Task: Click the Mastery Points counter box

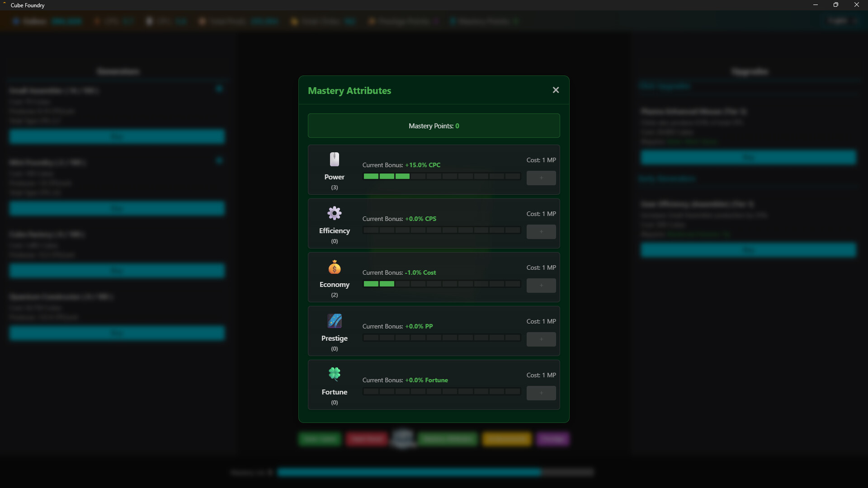Action: 434,126
